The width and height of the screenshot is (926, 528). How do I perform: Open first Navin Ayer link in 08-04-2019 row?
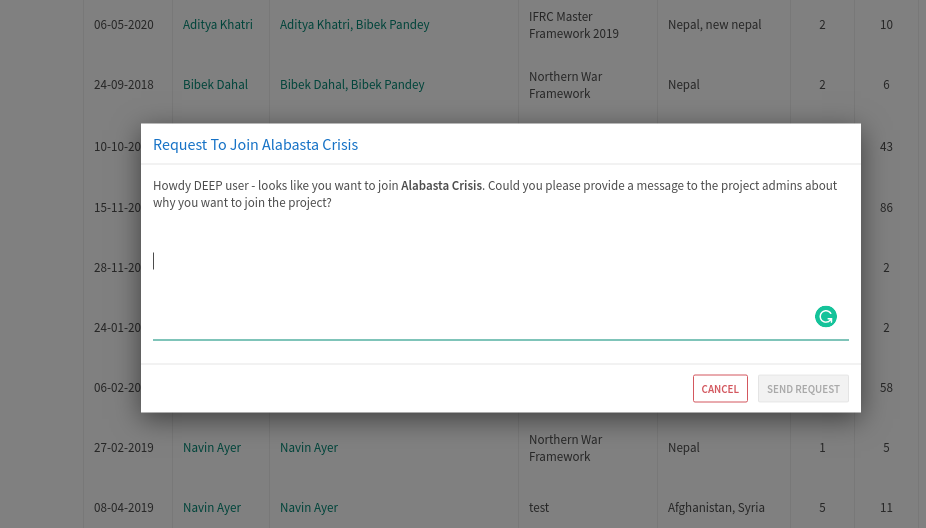(211, 508)
